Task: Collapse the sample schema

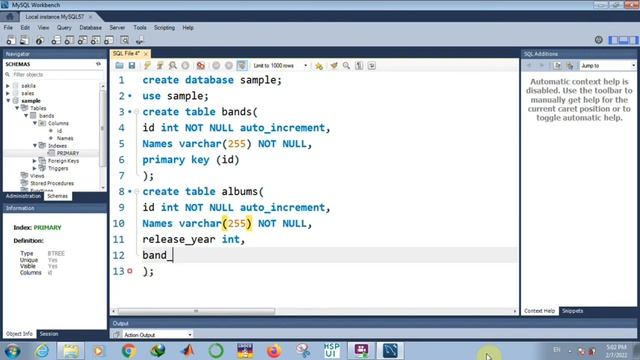Action: [8, 100]
